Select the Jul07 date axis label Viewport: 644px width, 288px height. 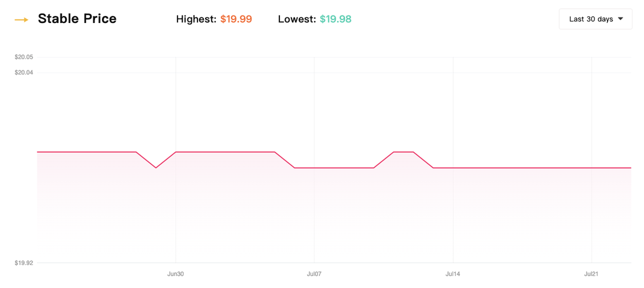click(315, 274)
